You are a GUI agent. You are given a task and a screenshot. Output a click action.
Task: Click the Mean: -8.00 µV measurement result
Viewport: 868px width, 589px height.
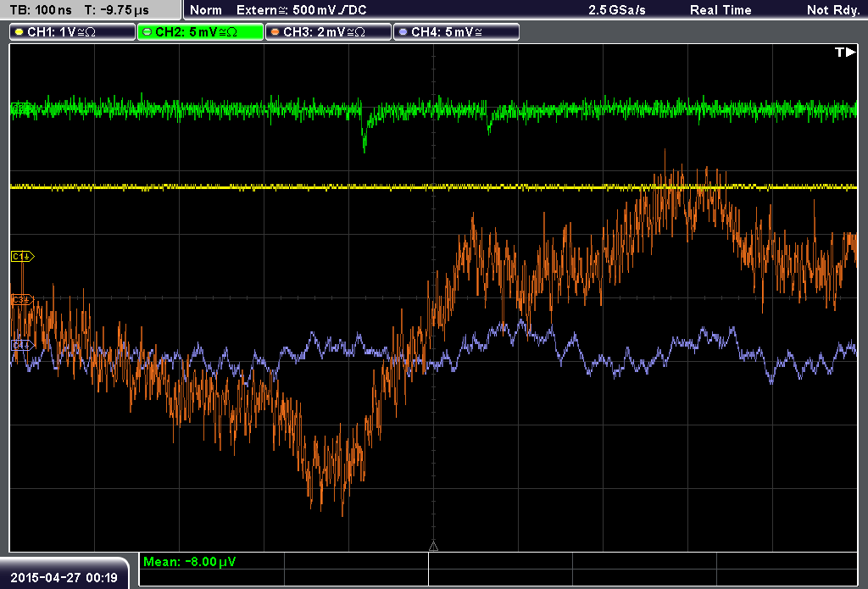click(x=189, y=562)
